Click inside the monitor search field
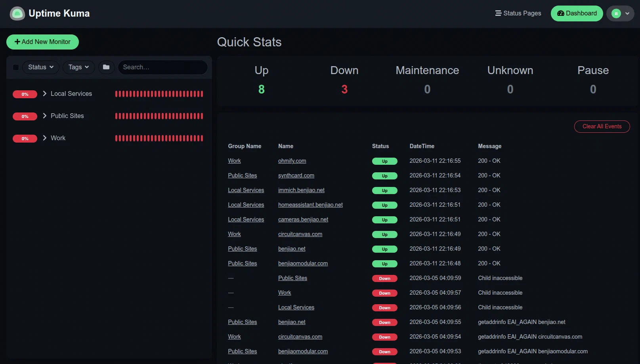 click(x=162, y=67)
